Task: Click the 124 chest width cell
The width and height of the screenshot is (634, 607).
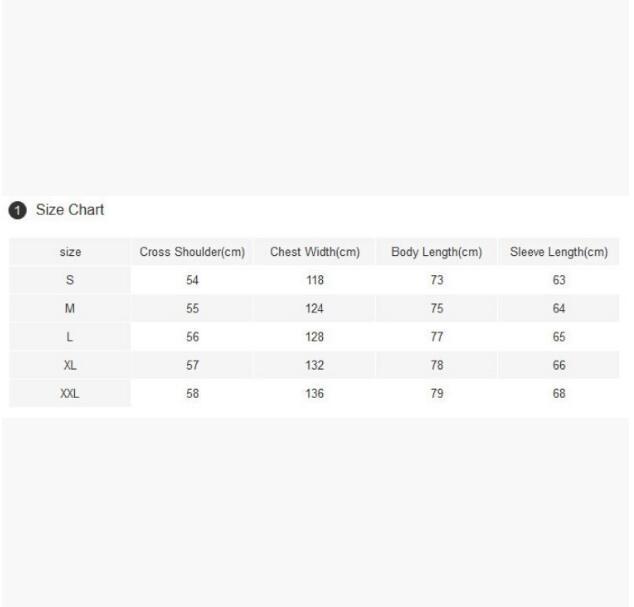Action: pos(315,309)
